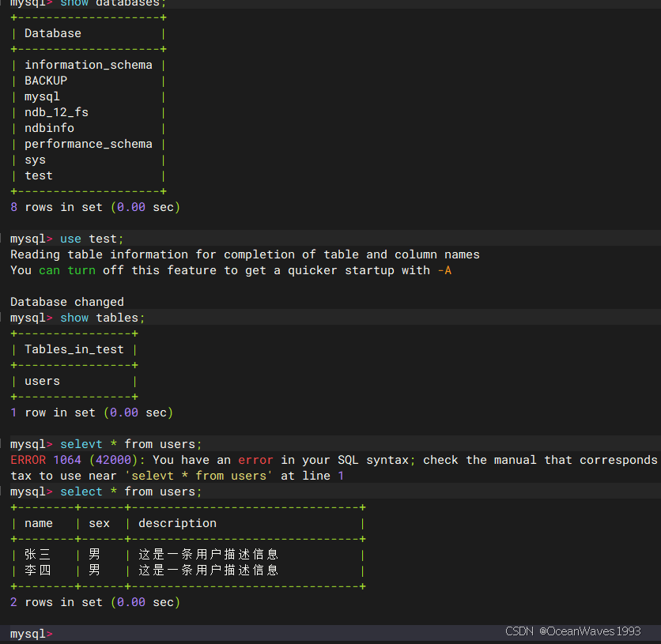Click the 'ndbinfo' database entry

pos(49,128)
